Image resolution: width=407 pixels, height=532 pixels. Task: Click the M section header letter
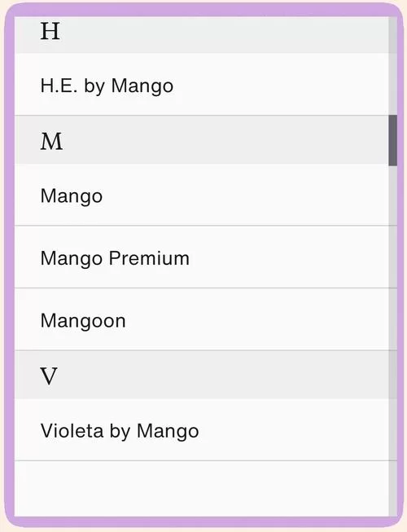(51, 142)
